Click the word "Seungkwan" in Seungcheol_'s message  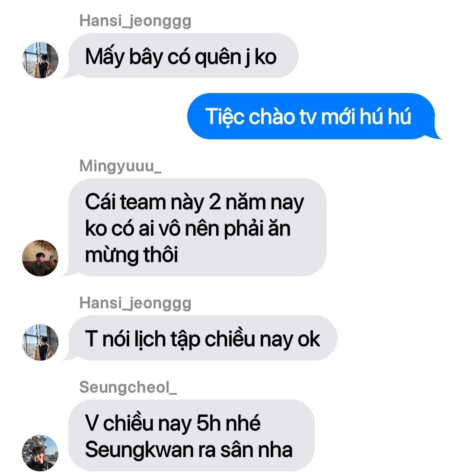coord(139,450)
